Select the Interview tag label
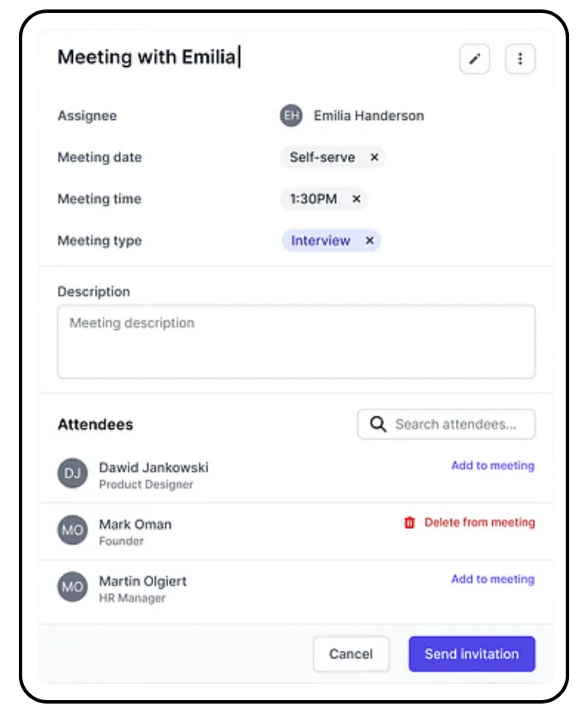The height and width of the screenshot is (713, 588). [320, 241]
